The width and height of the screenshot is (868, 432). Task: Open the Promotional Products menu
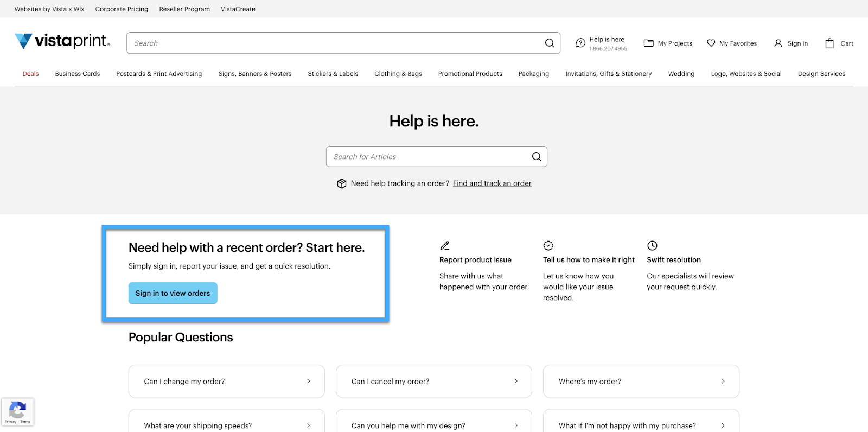470,74
